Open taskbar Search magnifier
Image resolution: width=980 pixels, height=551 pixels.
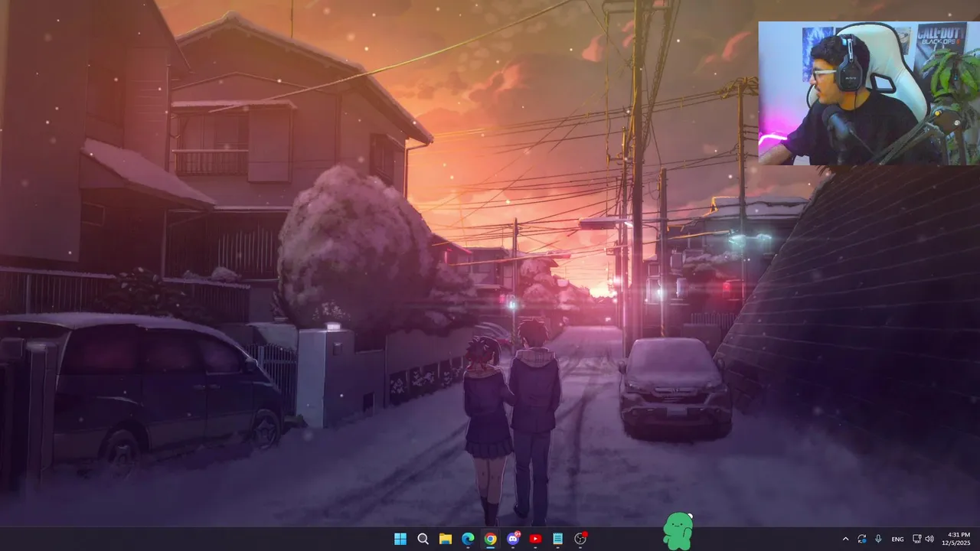pos(423,539)
